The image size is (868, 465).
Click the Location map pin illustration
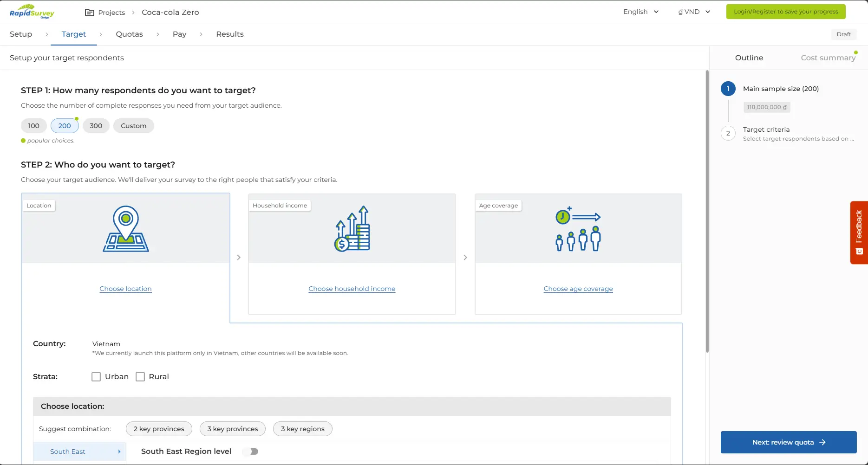click(126, 229)
